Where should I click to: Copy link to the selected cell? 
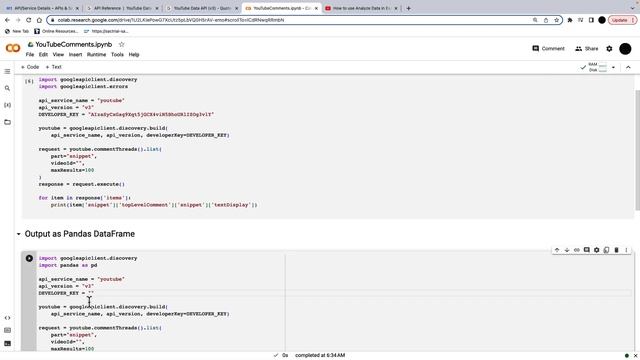pos(577,250)
